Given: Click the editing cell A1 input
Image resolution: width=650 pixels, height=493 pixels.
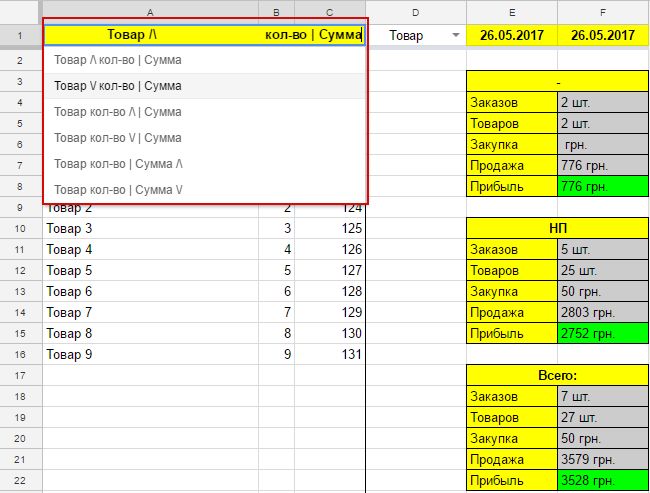Looking at the screenshot, I should click(204, 35).
